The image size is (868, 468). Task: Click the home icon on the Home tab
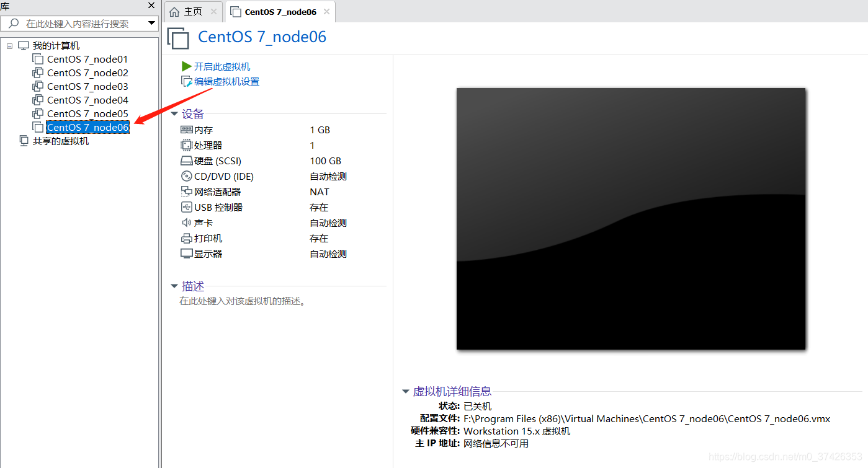[174, 12]
